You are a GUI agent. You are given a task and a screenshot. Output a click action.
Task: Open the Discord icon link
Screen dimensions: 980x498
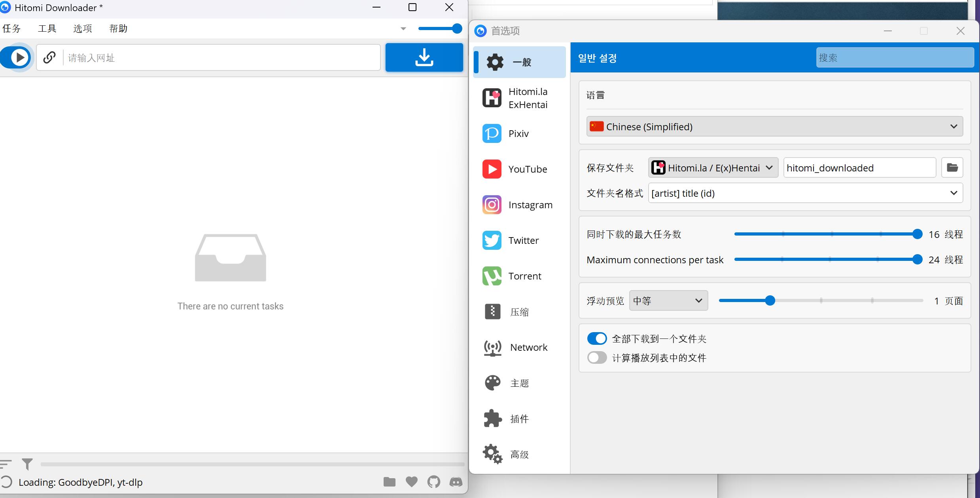(456, 482)
